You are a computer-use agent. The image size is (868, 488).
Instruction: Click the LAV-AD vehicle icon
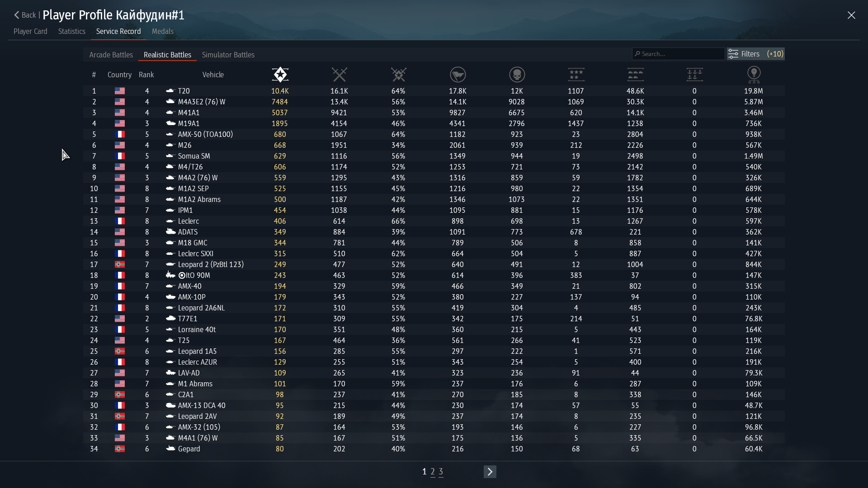point(170,373)
